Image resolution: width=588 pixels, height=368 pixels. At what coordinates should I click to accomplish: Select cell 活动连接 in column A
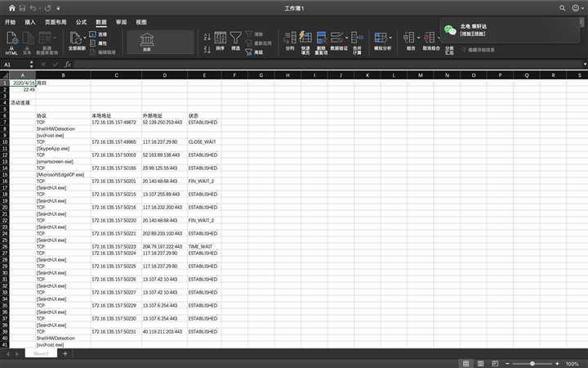click(x=22, y=102)
